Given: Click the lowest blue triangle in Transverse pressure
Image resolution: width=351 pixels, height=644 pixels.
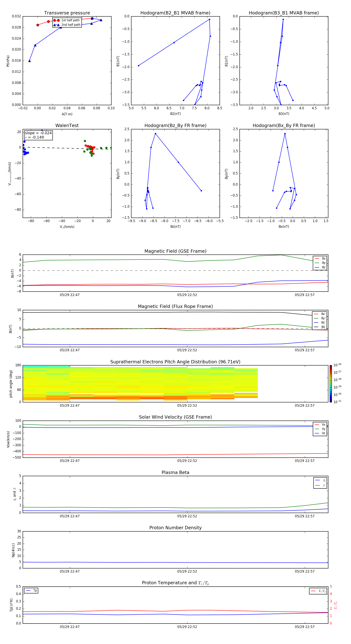Looking at the screenshot, I should [x=29, y=61].
